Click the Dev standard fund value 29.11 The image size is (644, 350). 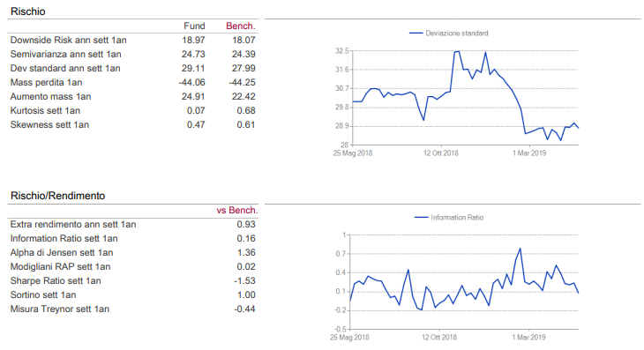(x=193, y=68)
